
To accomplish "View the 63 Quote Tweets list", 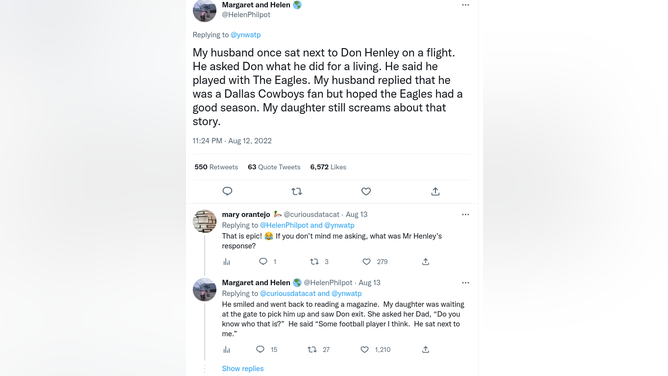I will click(x=274, y=167).
